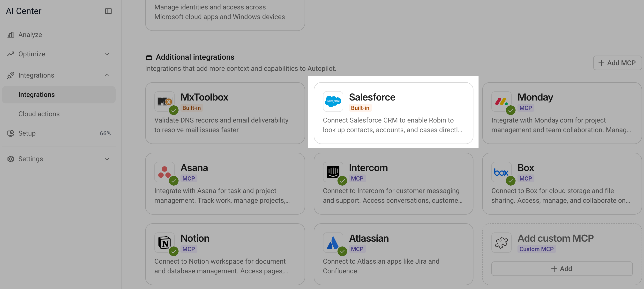Click the Box MCP tag
The width and height of the screenshot is (644, 289).
[x=525, y=179]
